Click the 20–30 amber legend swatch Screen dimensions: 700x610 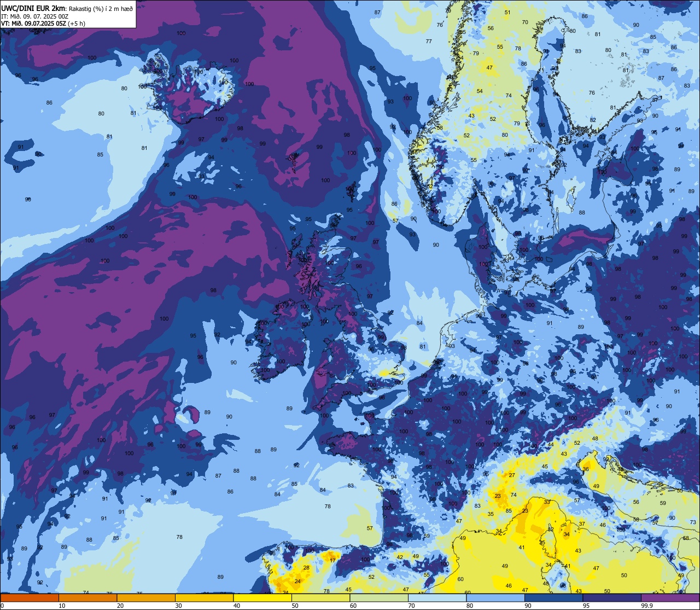[146, 597]
